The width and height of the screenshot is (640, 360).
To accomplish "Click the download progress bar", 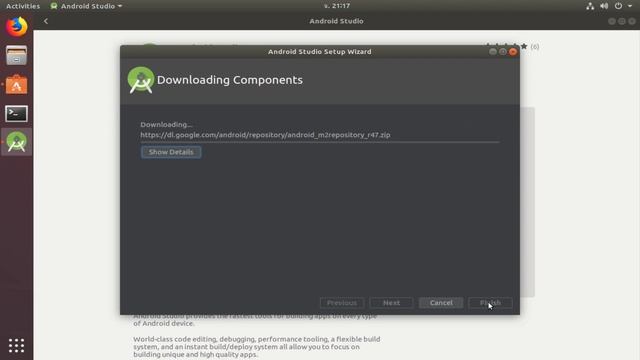I will tap(320, 142).
